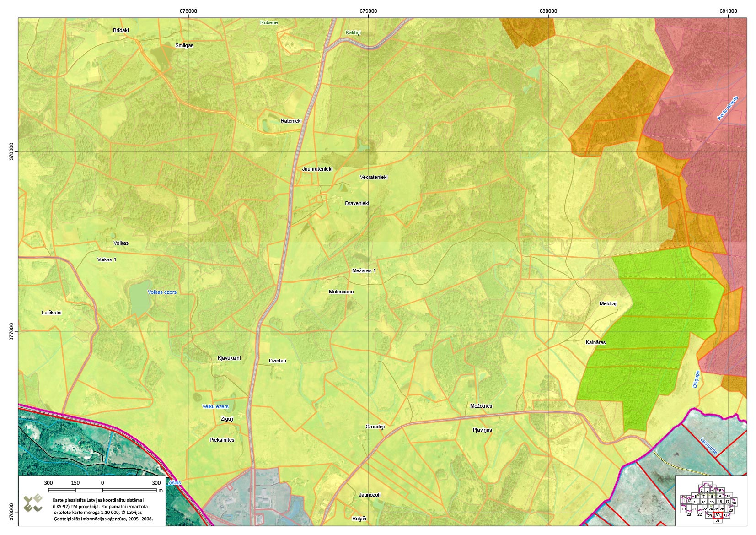Screen dimensions: 756x535
Task: Click the 679000 easting coordinate label
Action: 368,11
